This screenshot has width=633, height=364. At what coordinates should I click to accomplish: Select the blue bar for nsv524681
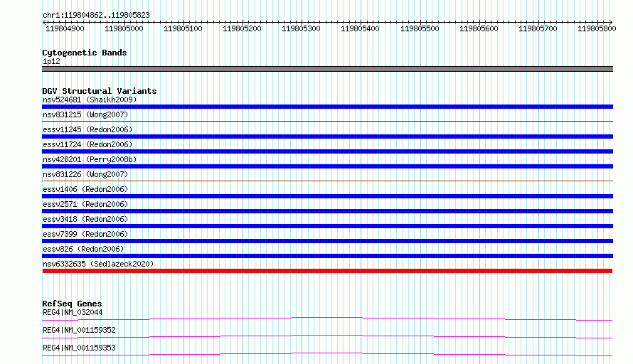pos(327,107)
